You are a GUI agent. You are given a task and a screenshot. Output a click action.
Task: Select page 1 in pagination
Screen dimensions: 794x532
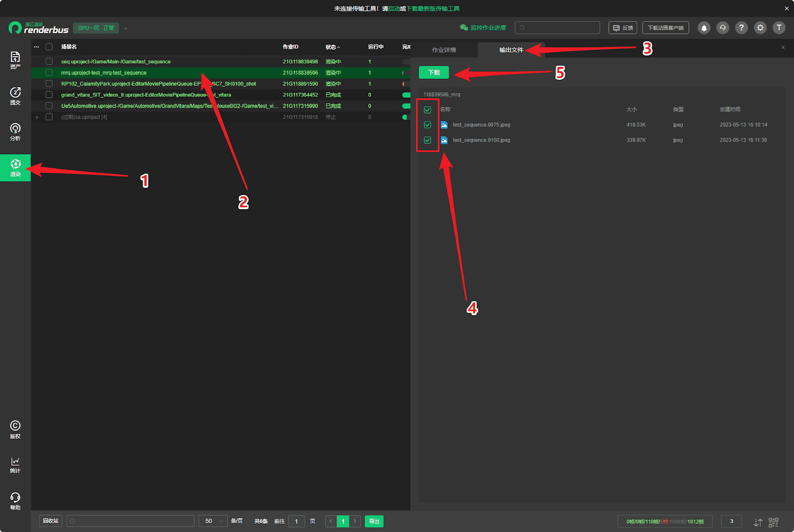[343, 521]
